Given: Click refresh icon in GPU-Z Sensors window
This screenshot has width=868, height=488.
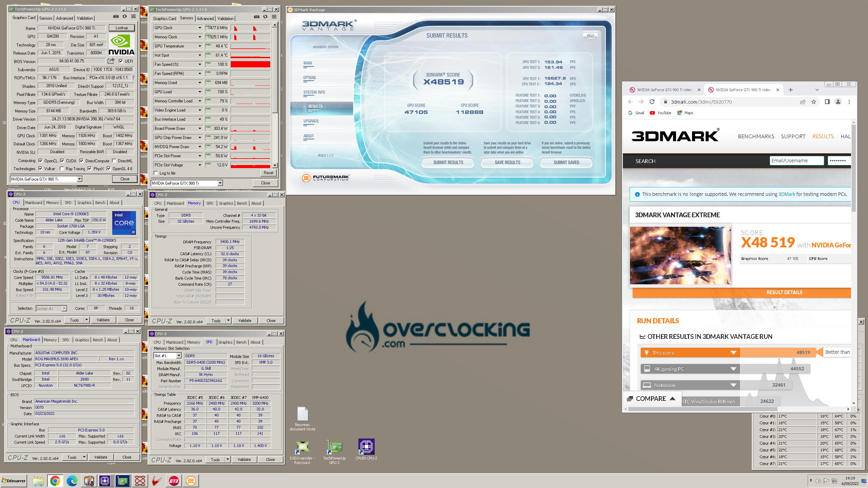Looking at the screenshot, I should pos(265,17).
